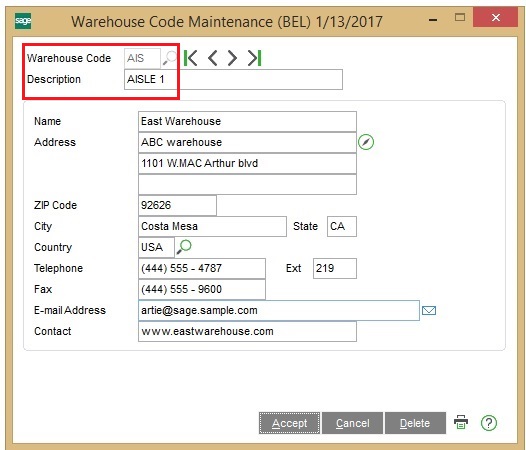526x450 pixels.
Task: Click the envelope icon next to E-mail Address
Action: click(429, 310)
